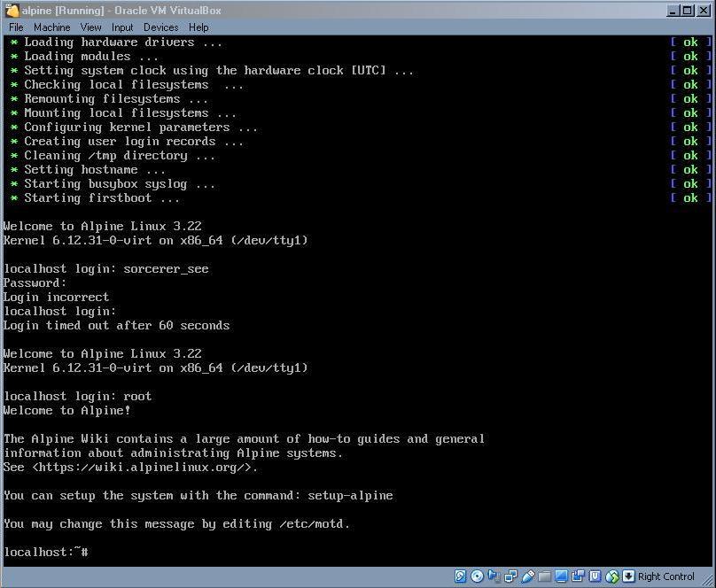Open the Machine menu
716x588 pixels.
click(x=52, y=27)
